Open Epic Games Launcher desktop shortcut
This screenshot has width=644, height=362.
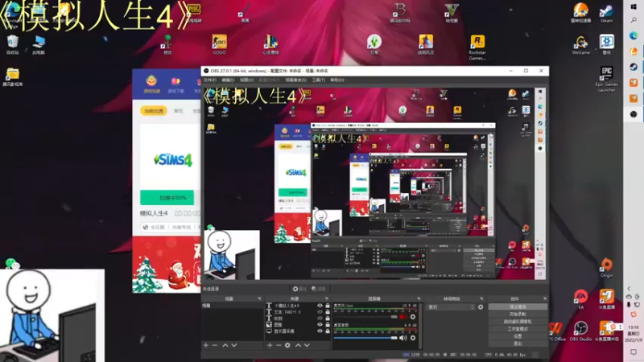607,79
